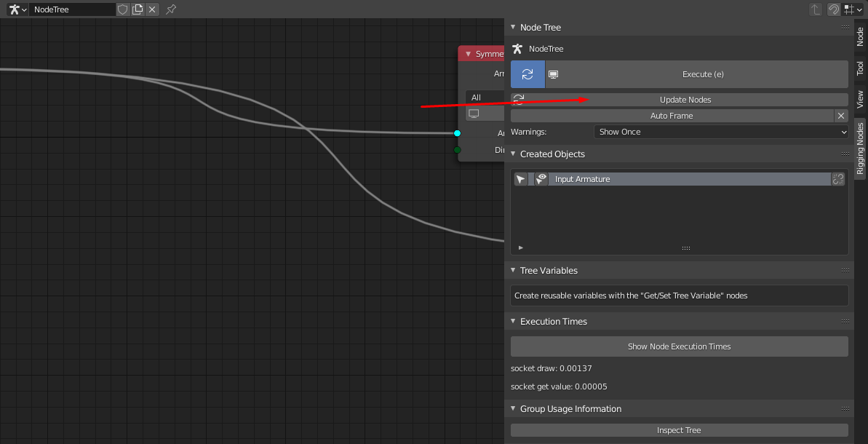
Task: Toggle the pin node tree icon
Action: [x=171, y=9]
